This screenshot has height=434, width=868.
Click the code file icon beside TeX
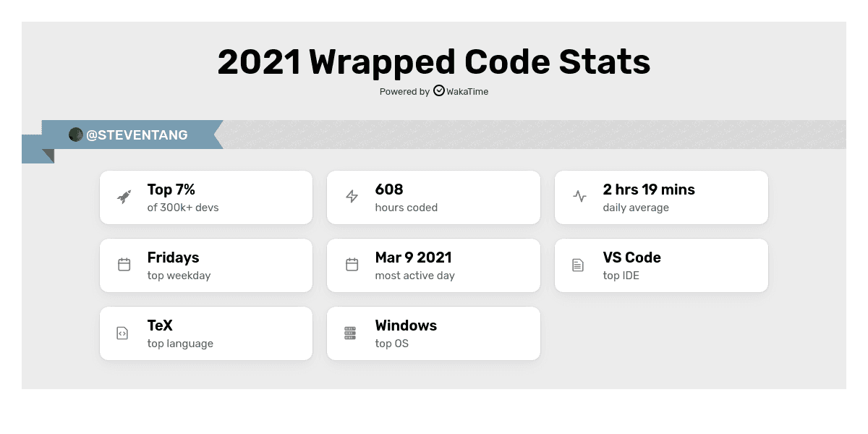[x=122, y=333]
